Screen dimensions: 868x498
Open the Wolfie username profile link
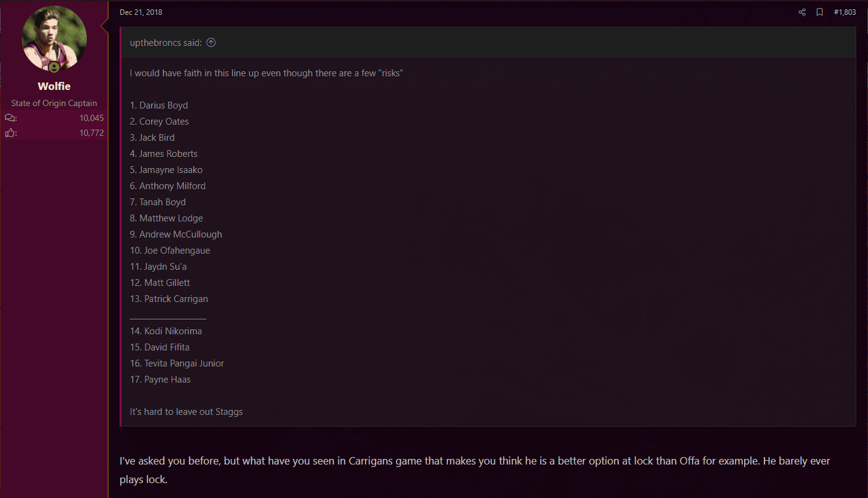tap(54, 86)
